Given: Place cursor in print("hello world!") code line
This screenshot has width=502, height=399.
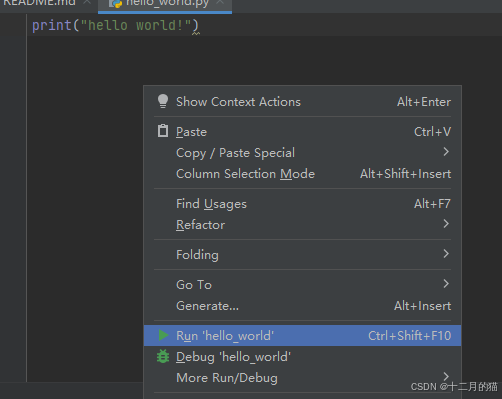Looking at the screenshot, I should 115,25.
